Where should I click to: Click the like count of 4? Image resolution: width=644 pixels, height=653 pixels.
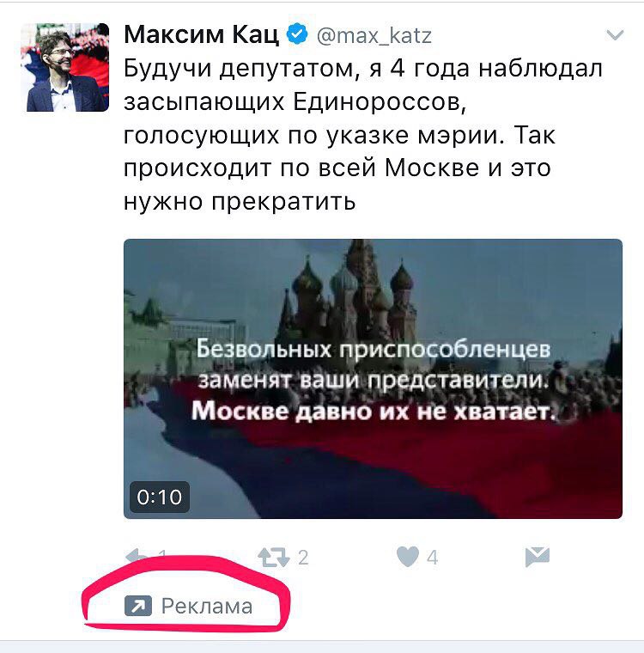tap(433, 558)
